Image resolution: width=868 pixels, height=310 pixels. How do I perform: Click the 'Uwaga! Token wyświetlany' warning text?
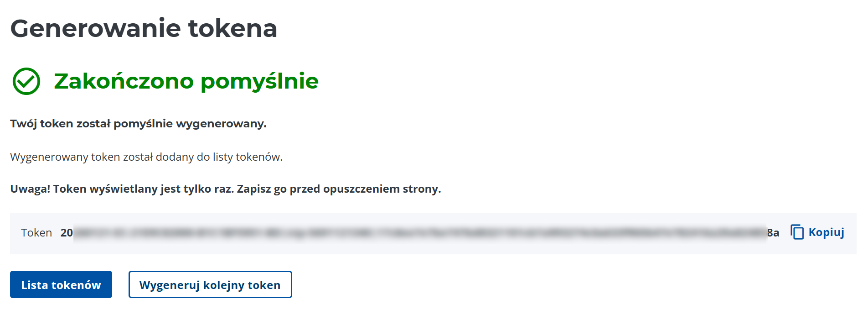[226, 189]
